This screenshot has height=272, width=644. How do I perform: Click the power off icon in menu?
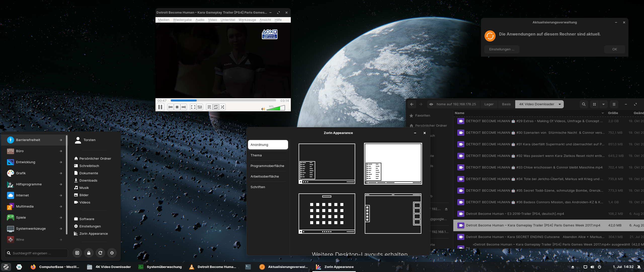tap(112, 253)
